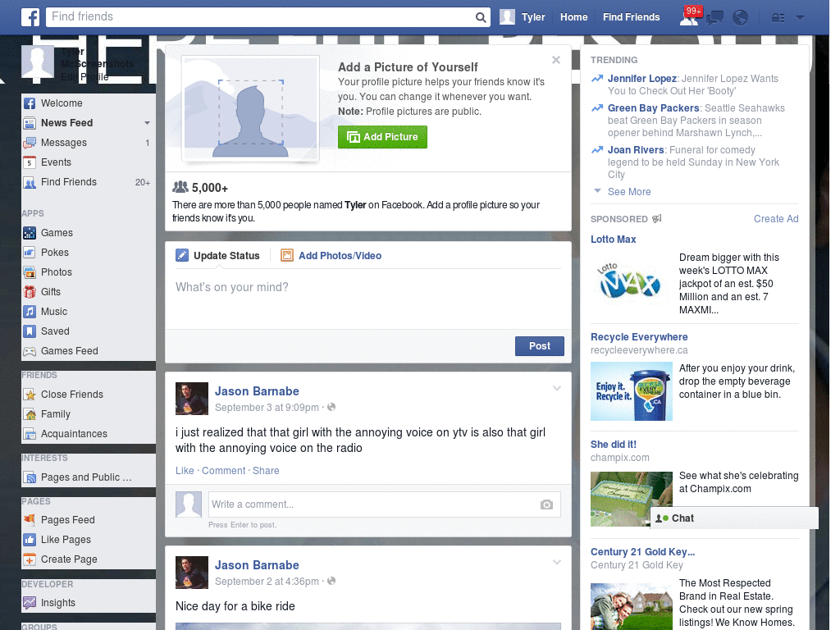Open options chevron on September 2 post
The width and height of the screenshot is (840, 630).
coord(557,562)
